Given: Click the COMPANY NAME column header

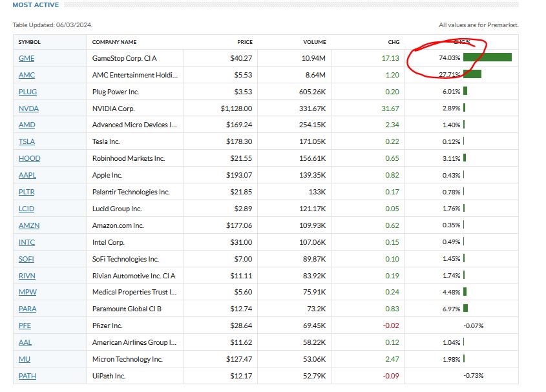Looking at the screenshot, I should coord(114,42).
